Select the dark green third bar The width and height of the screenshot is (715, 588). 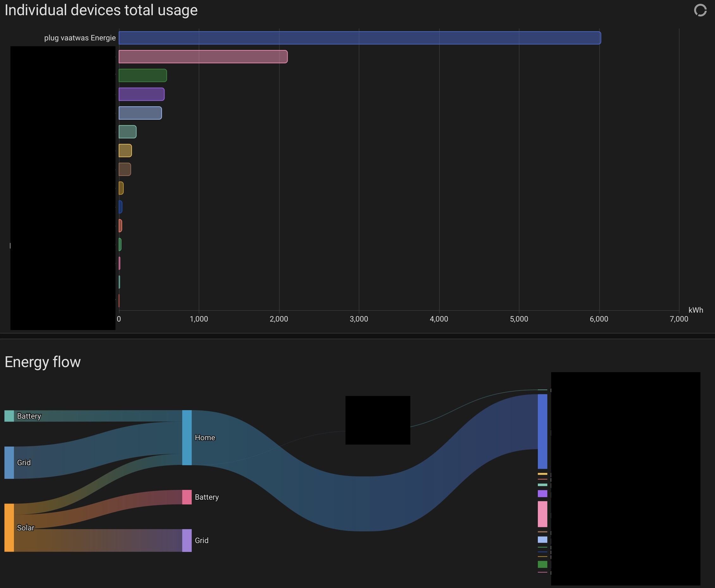coord(143,75)
